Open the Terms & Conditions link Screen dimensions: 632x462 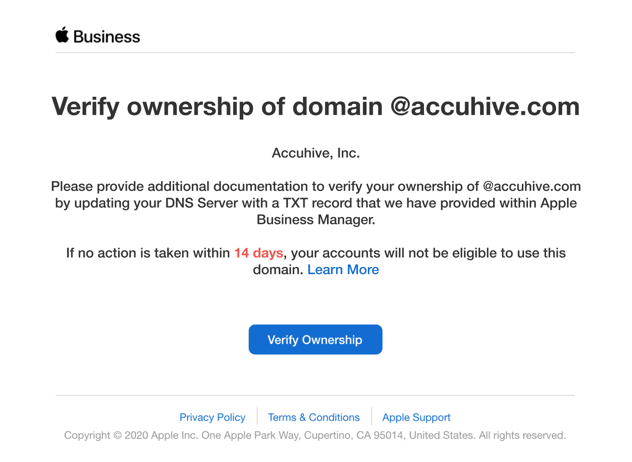click(314, 417)
